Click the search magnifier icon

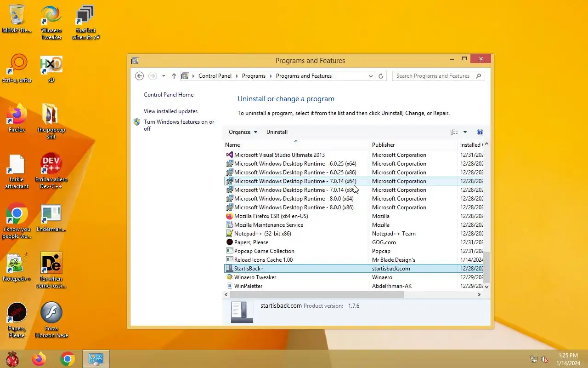pos(479,76)
